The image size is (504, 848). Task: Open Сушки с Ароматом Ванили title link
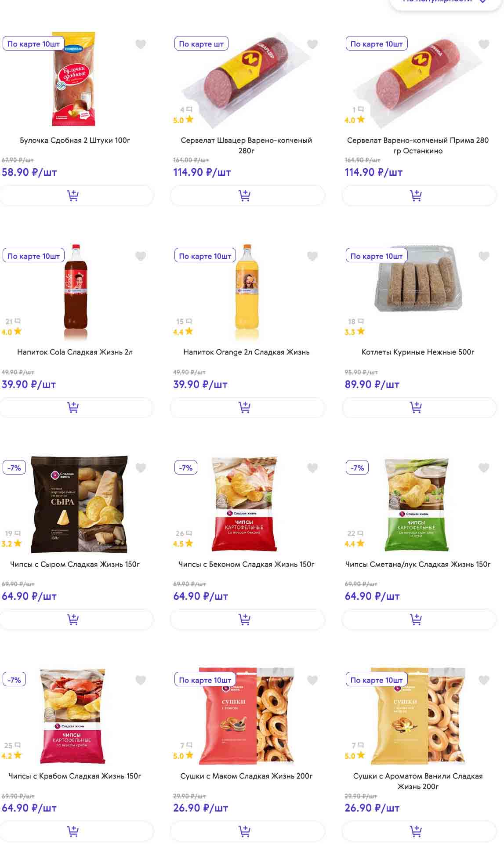click(x=417, y=781)
